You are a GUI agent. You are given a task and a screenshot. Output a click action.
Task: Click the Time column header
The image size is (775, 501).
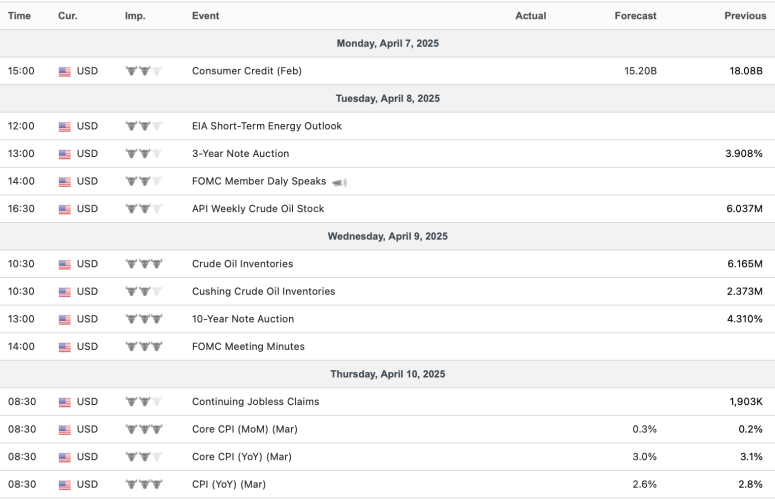(x=20, y=16)
